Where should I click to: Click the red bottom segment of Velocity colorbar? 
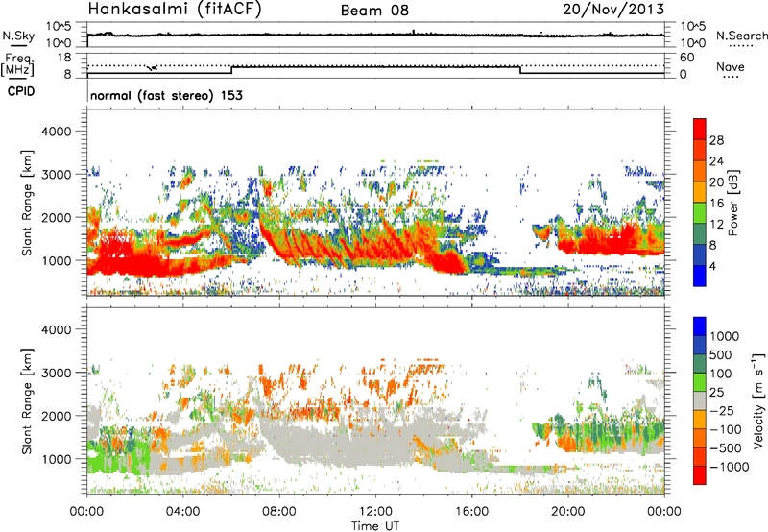[x=700, y=475]
